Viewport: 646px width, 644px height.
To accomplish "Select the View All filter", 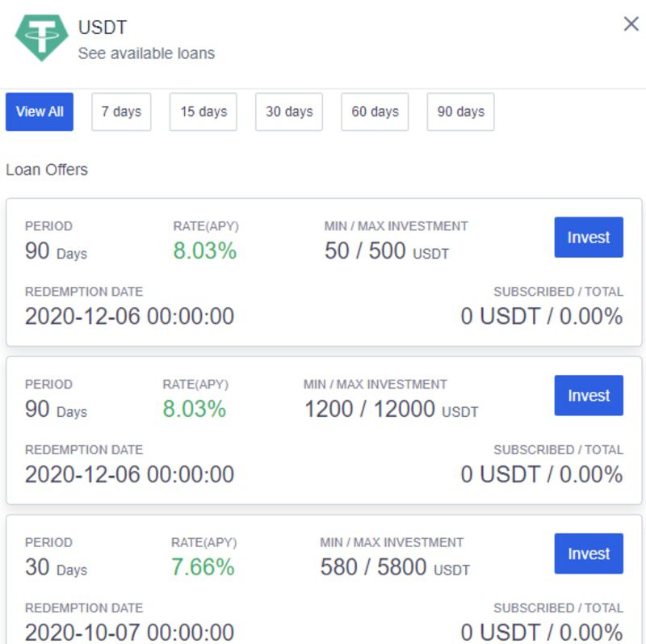I will [x=40, y=112].
